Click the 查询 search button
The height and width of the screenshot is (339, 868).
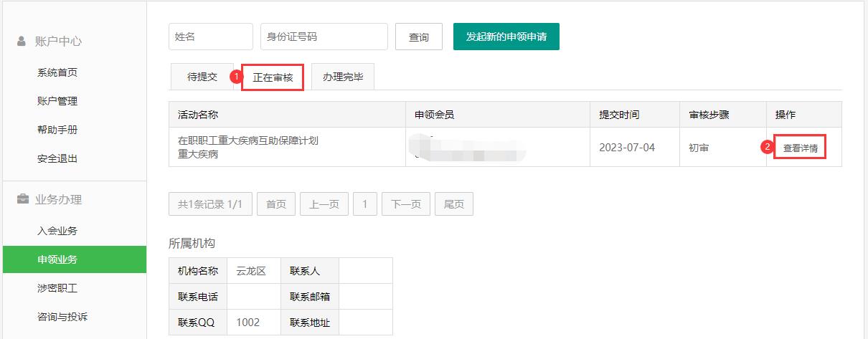pyautogui.click(x=419, y=37)
